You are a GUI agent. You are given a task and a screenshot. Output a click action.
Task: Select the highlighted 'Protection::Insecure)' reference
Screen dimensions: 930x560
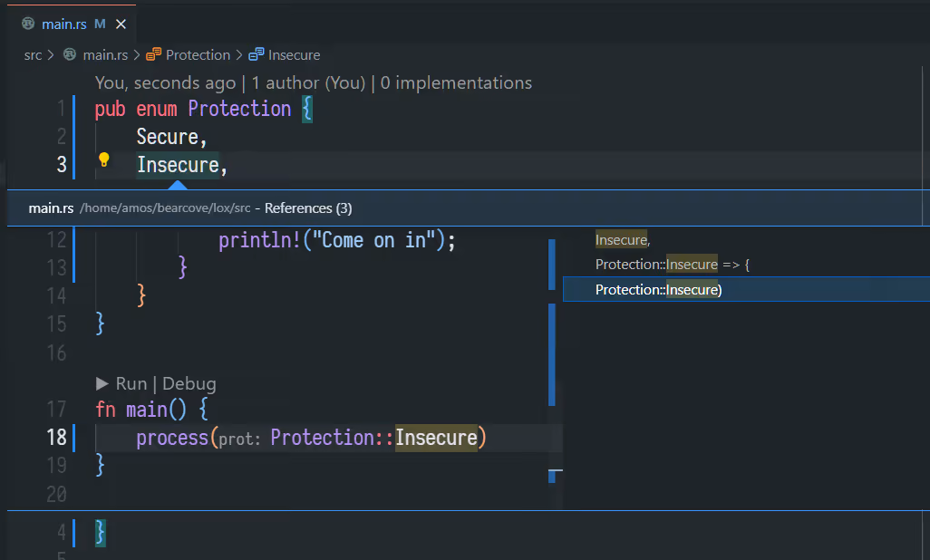coord(658,290)
